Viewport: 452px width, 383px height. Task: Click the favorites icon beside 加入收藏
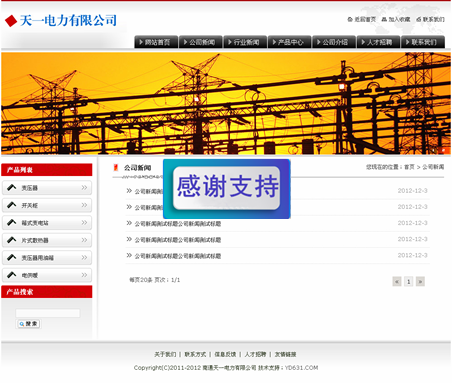(x=384, y=19)
